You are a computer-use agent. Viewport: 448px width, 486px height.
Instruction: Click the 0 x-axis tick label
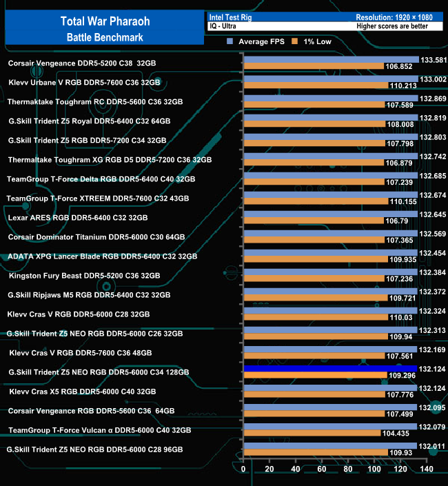tap(243, 469)
